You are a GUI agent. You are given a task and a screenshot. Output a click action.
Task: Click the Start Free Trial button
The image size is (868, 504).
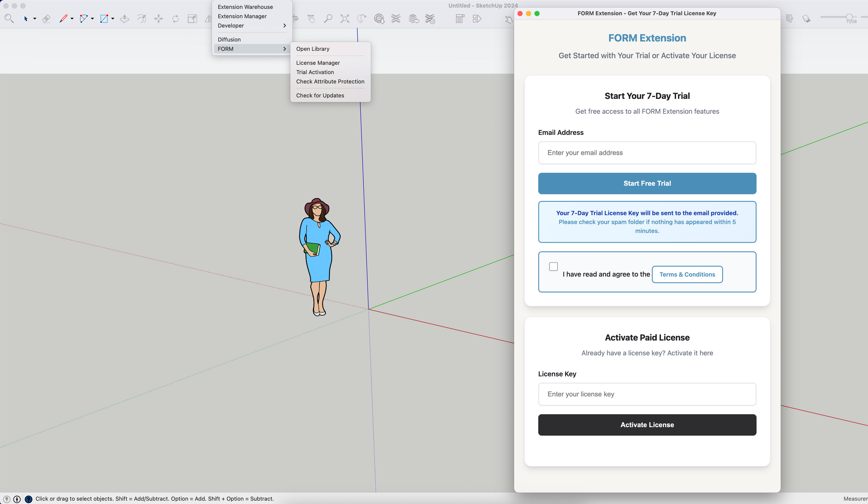click(647, 183)
